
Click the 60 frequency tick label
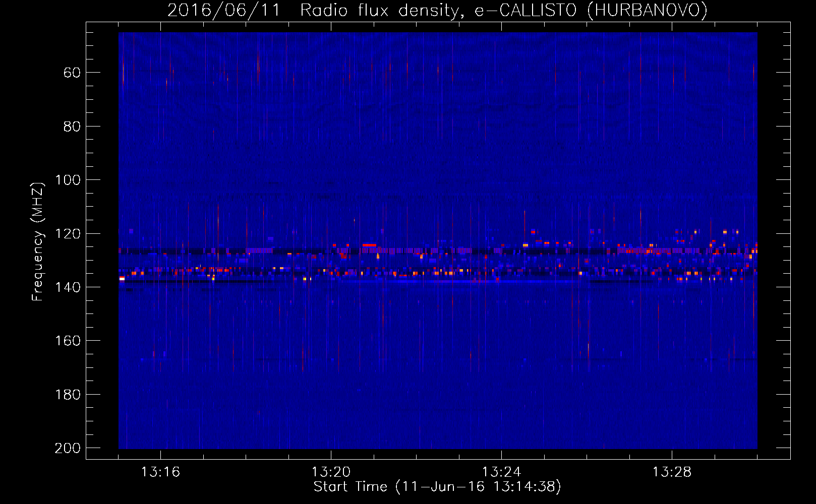point(72,73)
